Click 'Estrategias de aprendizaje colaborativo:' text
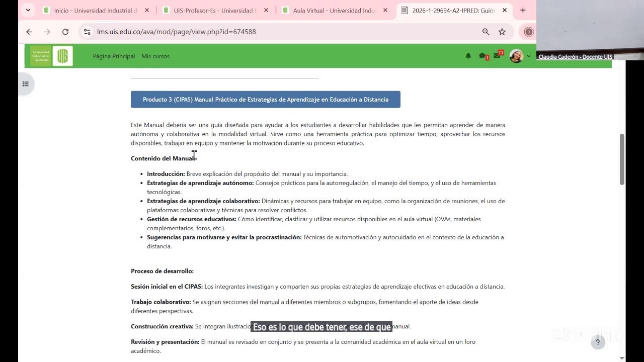The image size is (644, 362). pos(203,201)
